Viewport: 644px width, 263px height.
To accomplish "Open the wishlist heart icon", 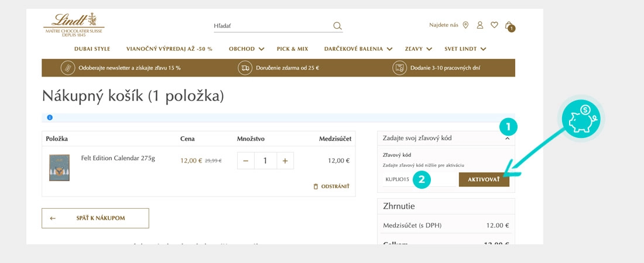I will pos(494,25).
